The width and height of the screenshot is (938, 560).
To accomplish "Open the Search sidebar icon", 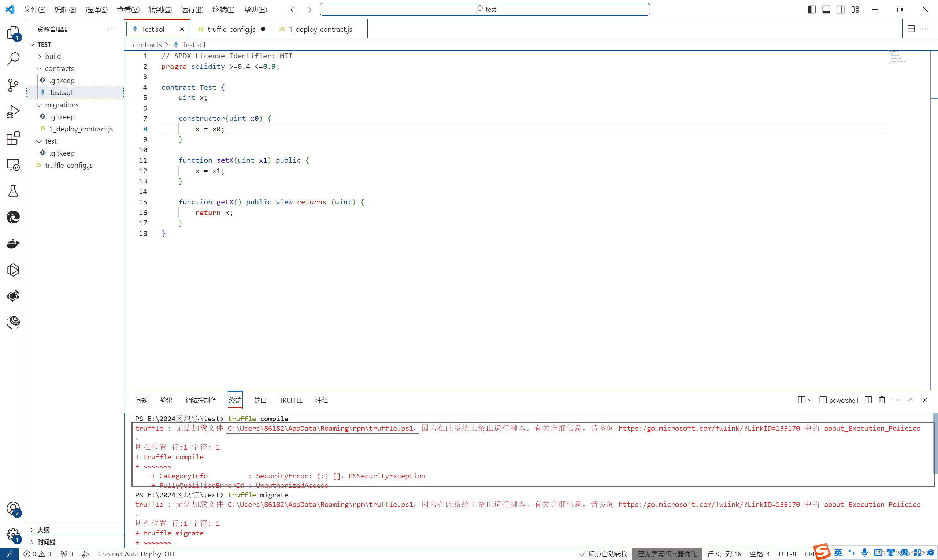I will point(13,59).
